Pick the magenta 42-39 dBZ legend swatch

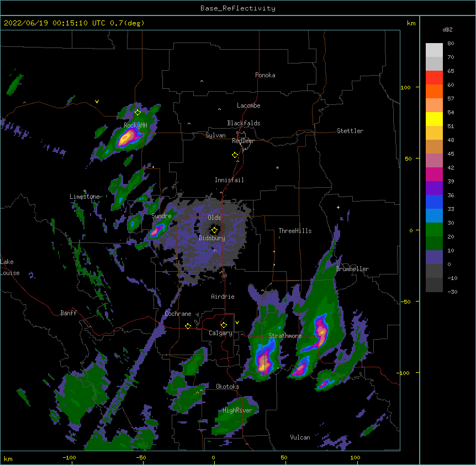[x=434, y=174]
